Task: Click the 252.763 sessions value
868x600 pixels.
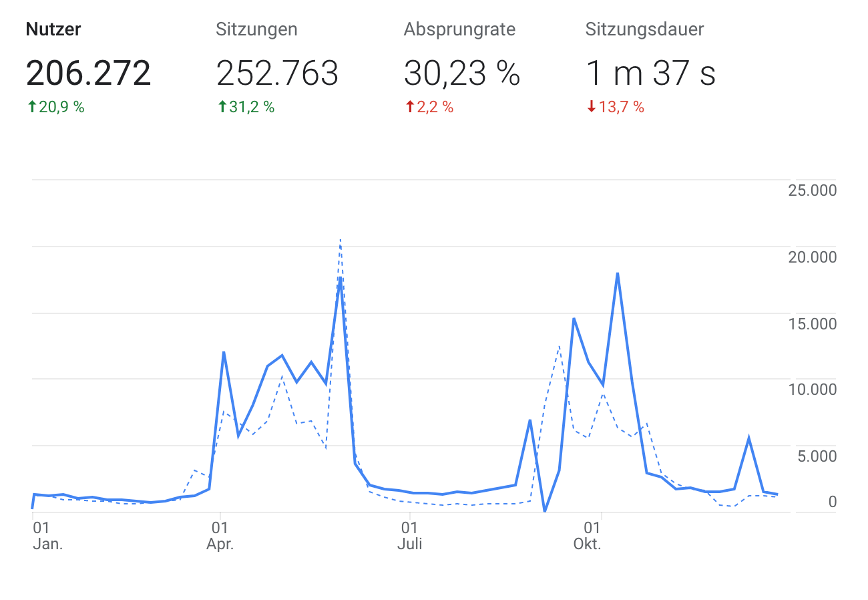Action: pyautogui.click(x=277, y=73)
